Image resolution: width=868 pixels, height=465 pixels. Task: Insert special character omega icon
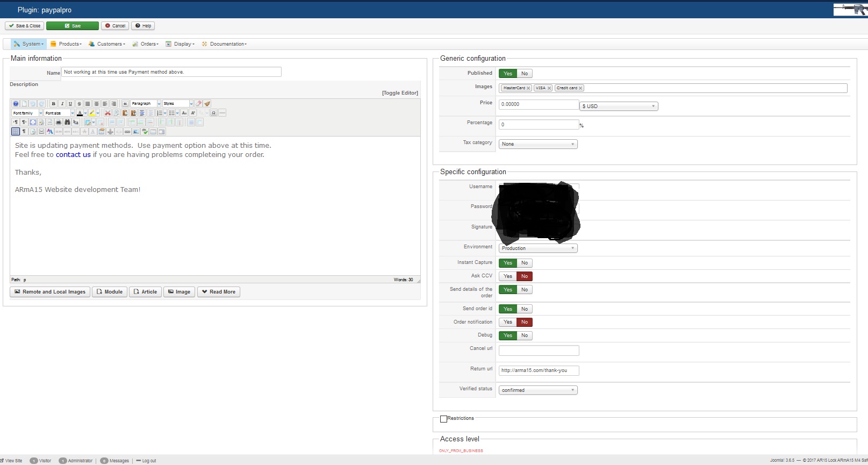click(213, 113)
